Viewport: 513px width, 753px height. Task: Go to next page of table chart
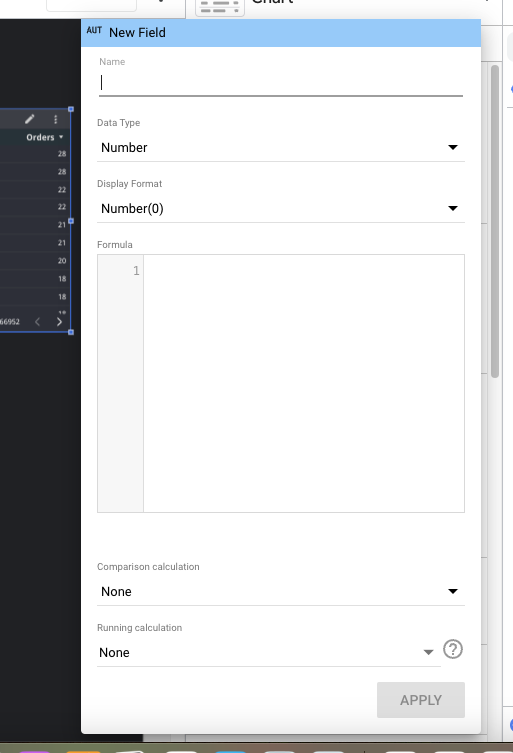click(59, 322)
